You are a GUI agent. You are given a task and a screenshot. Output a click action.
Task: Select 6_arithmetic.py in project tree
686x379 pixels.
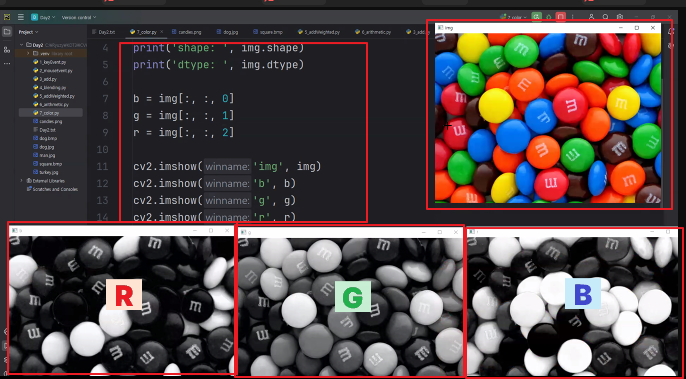52,105
